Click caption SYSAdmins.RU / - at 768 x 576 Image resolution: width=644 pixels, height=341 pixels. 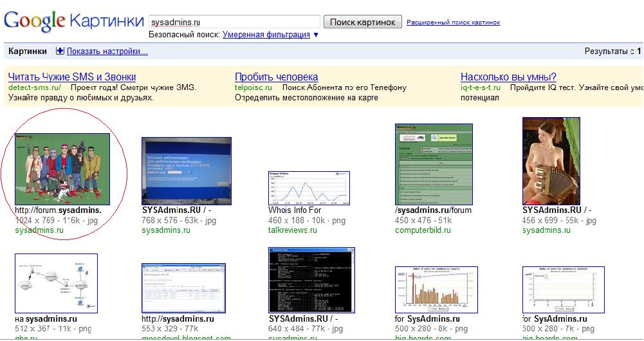tap(176, 210)
